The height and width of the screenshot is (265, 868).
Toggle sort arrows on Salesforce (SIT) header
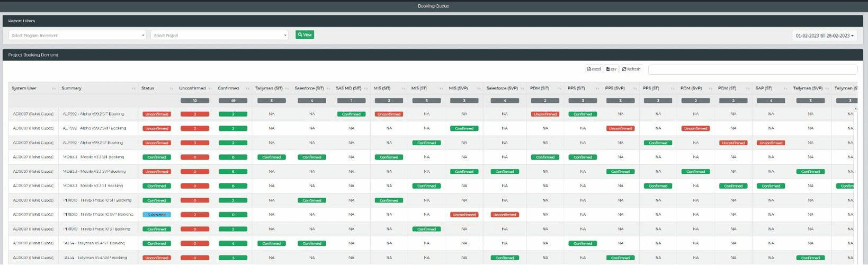point(328,89)
